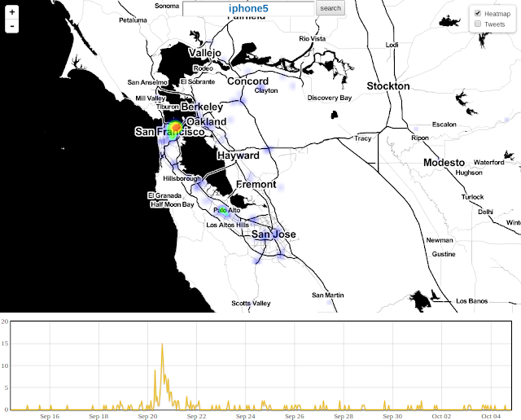This screenshot has width=521, height=420.
Task: Click the Sep 16 axis label on chart
Action: [50, 417]
